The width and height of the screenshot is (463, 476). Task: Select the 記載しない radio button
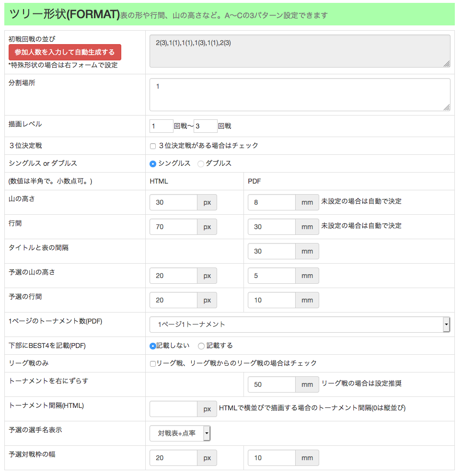point(153,346)
